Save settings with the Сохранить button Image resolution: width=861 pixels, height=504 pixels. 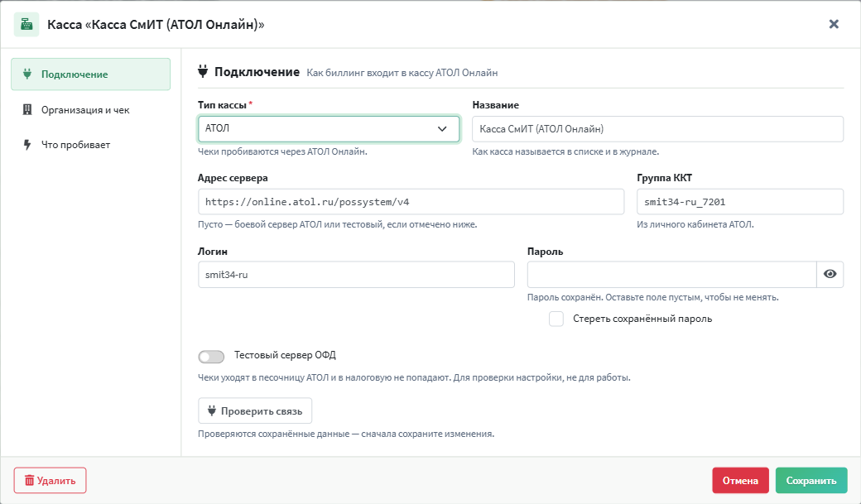(x=811, y=480)
